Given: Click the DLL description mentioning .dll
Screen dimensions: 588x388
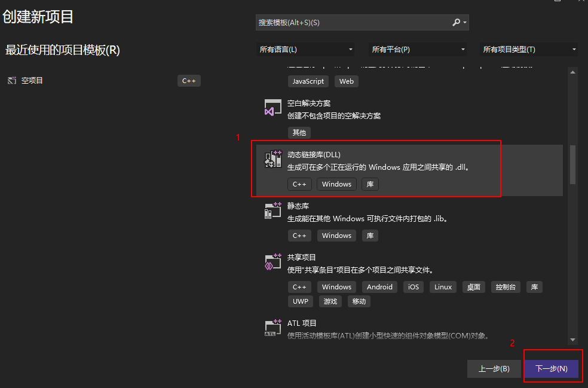Looking at the screenshot, I should pyautogui.click(x=378, y=167).
